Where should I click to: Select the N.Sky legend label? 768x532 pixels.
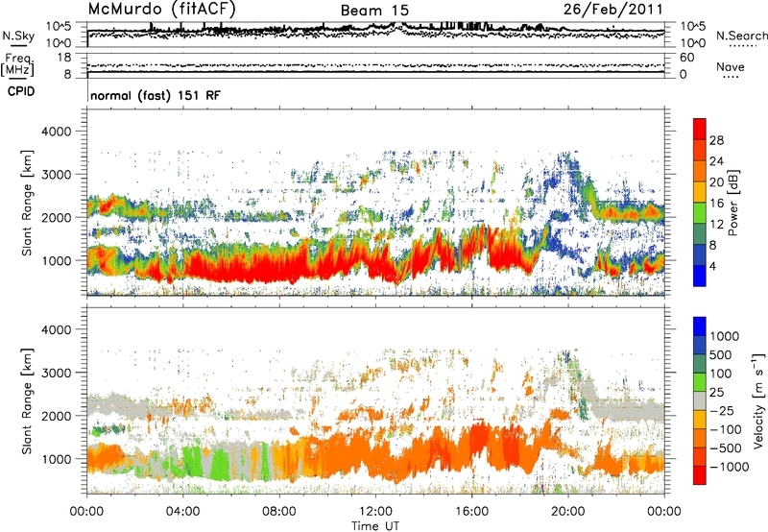(18, 36)
